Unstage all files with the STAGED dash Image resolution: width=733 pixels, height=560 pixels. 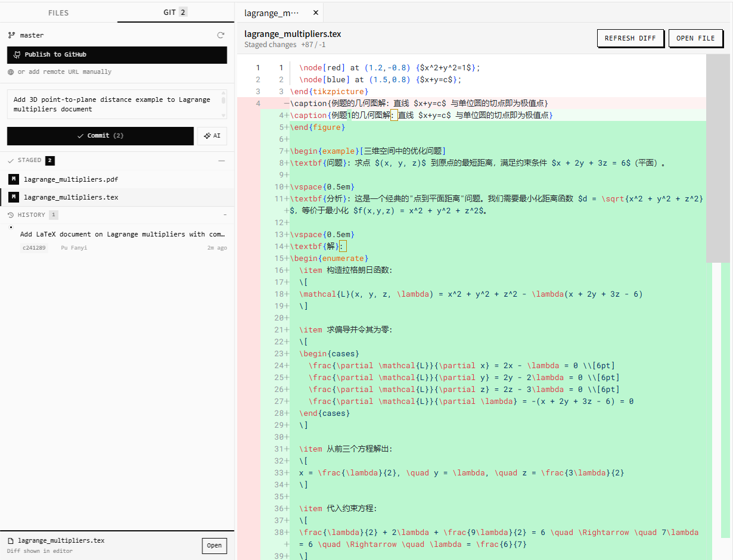pyautogui.click(x=222, y=160)
